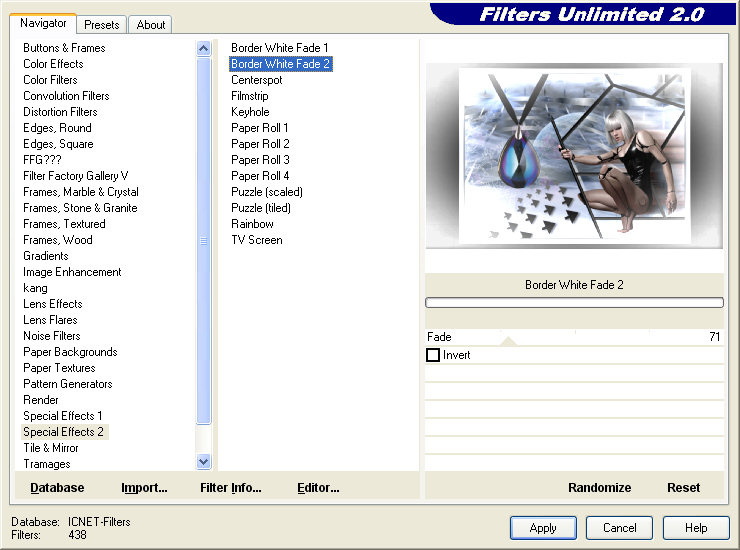Select the Convolution Filters category

pyautogui.click(x=66, y=96)
